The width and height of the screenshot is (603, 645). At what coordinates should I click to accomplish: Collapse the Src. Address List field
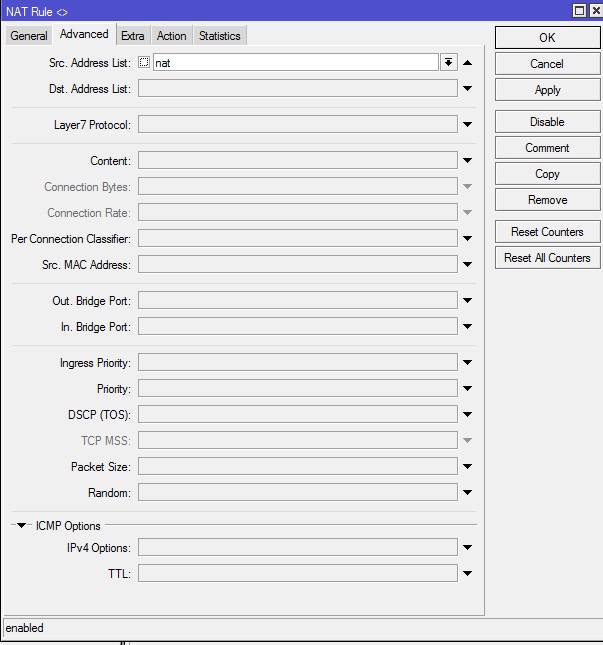[x=467, y=62]
